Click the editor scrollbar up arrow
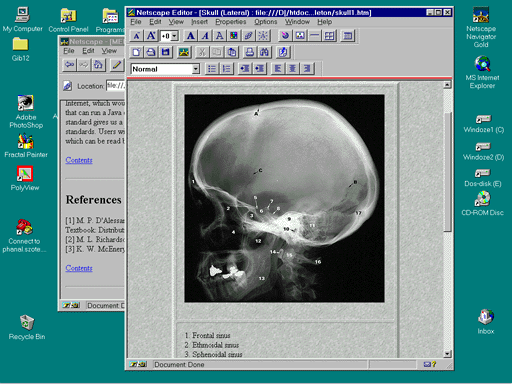 tap(447, 85)
